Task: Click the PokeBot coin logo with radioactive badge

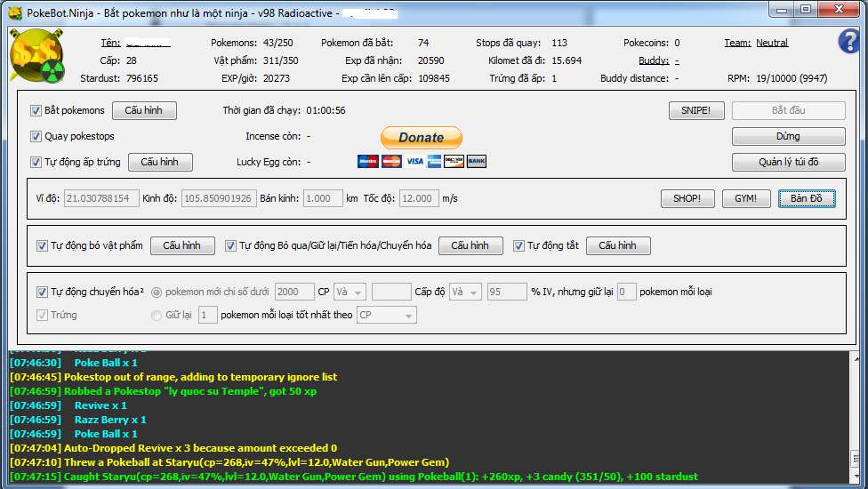Action: 36,56
